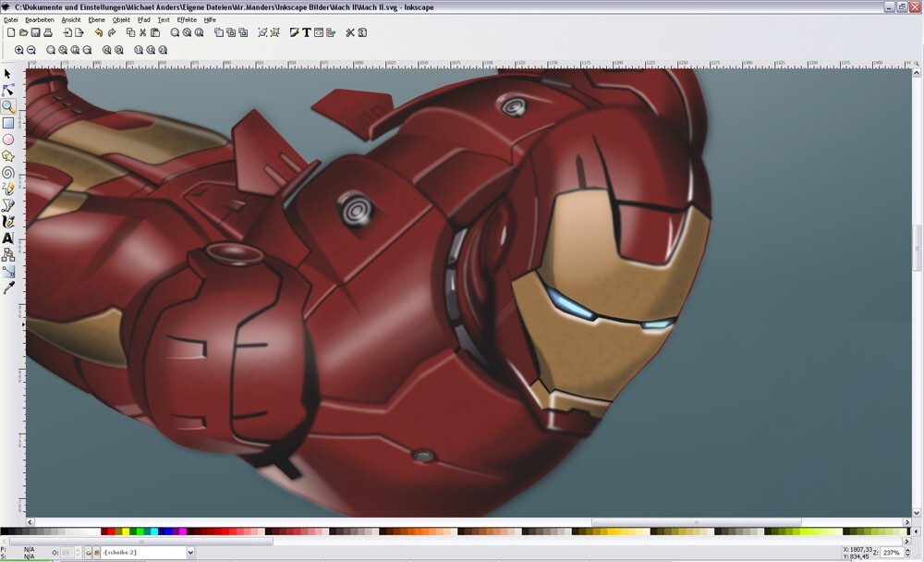Select the node editing tool
Viewport: 924px width, 562px height.
[7, 91]
